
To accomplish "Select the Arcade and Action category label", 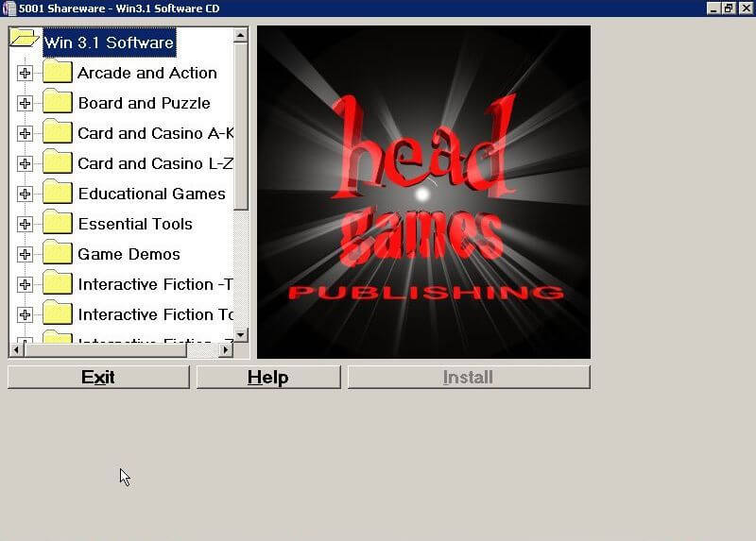I will pyautogui.click(x=147, y=73).
